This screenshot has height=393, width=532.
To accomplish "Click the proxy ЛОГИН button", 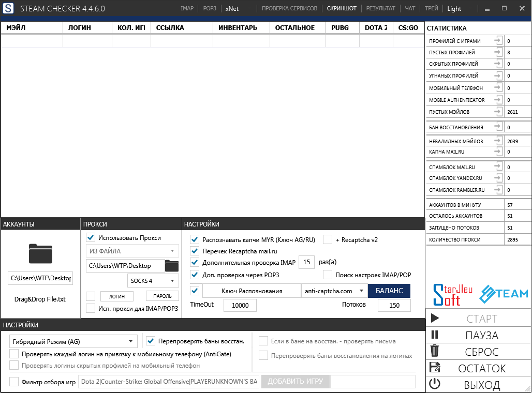I will tap(116, 296).
